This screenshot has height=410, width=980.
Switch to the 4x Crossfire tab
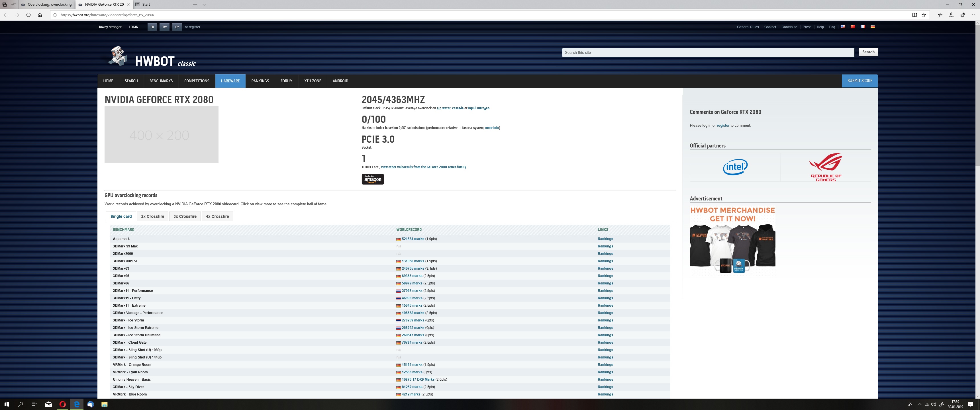point(217,216)
